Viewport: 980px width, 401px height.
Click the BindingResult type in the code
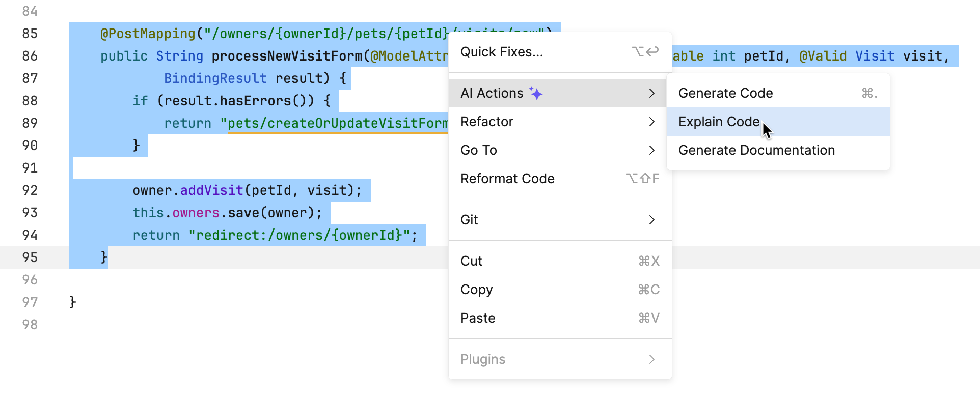click(x=215, y=78)
